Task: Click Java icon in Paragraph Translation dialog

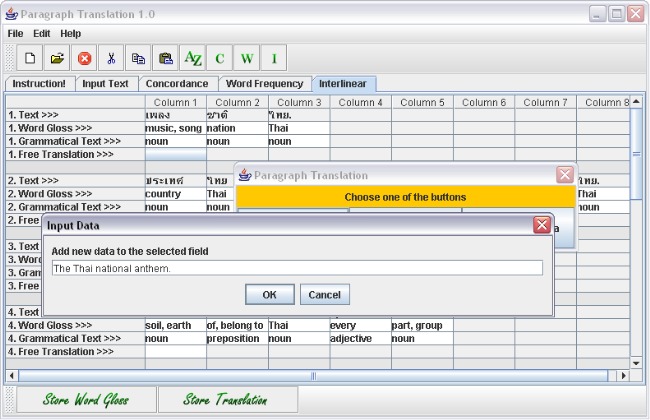Action: [245, 175]
